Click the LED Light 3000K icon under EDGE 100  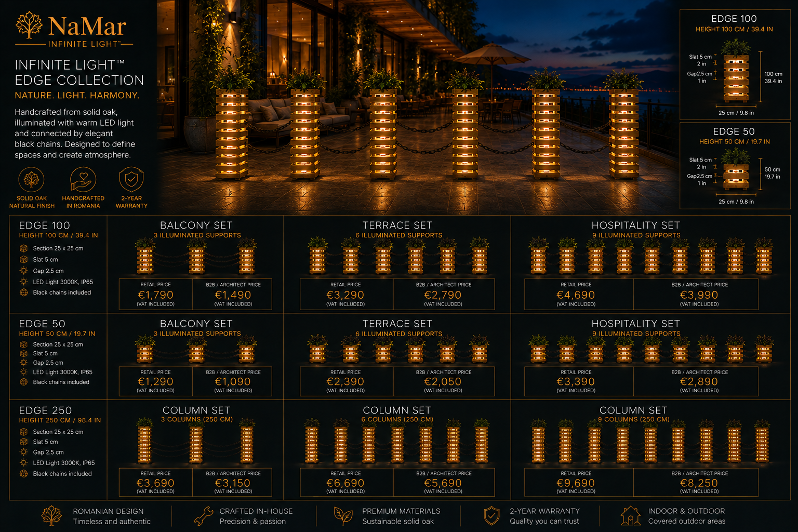pyautogui.click(x=23, y=282)
